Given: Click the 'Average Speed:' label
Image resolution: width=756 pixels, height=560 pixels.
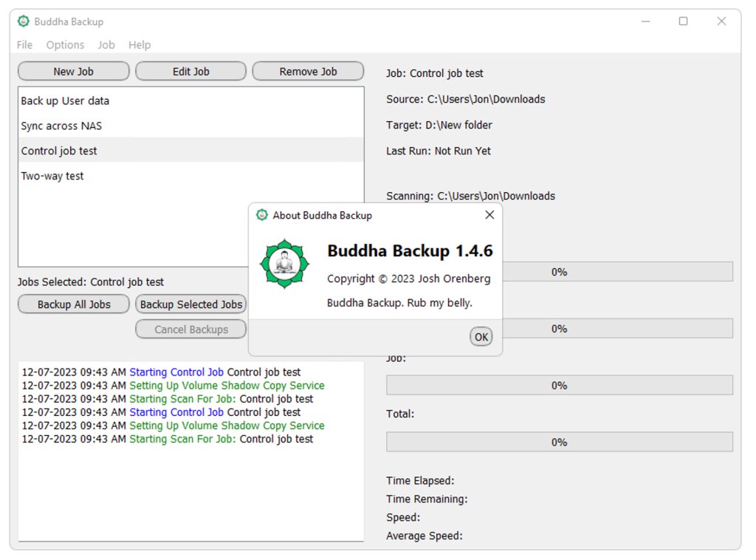Looking at the screenshot, I should click(425, 536).
